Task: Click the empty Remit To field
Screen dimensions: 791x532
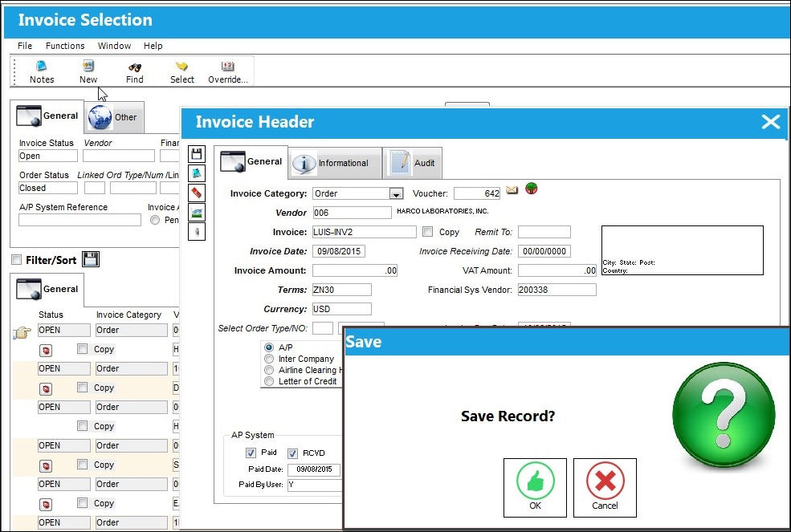Action: coord(544,232)
